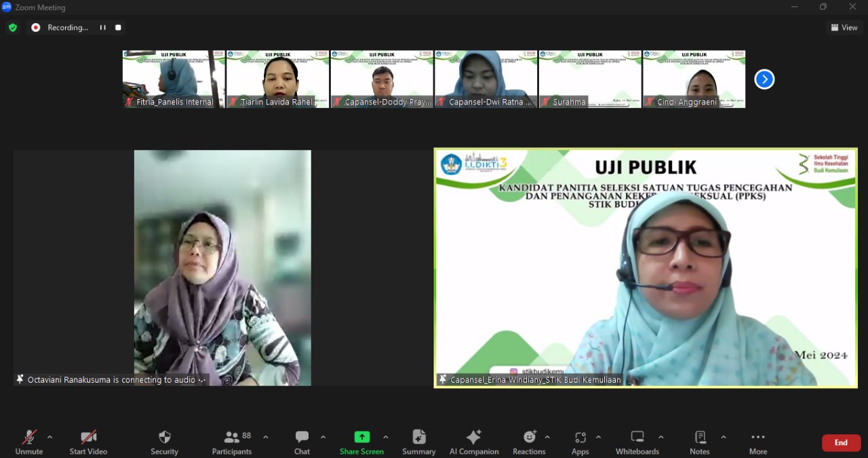Open the Participants panel
The height and width of the screenshot is (458, 868).
coord(232,442)
